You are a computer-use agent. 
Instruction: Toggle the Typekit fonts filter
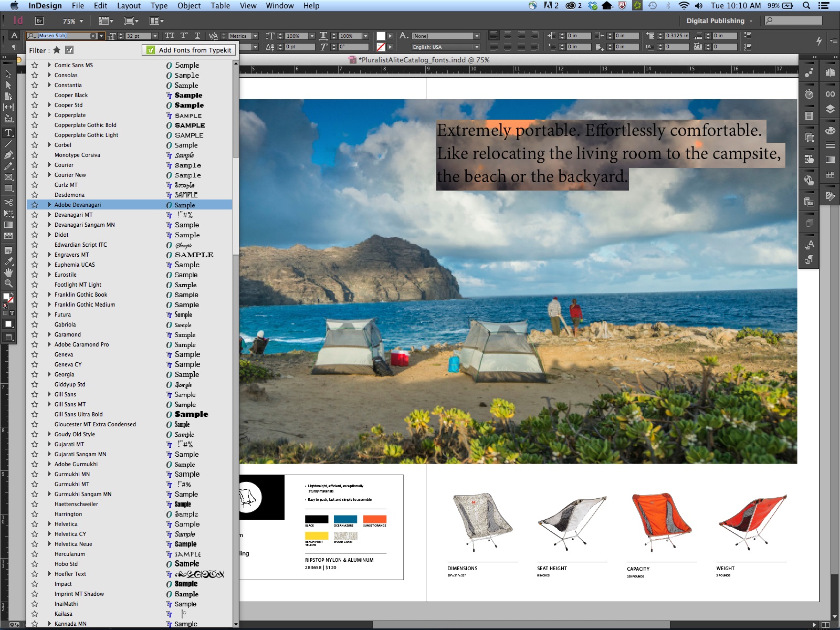click(x=69, y=50)
